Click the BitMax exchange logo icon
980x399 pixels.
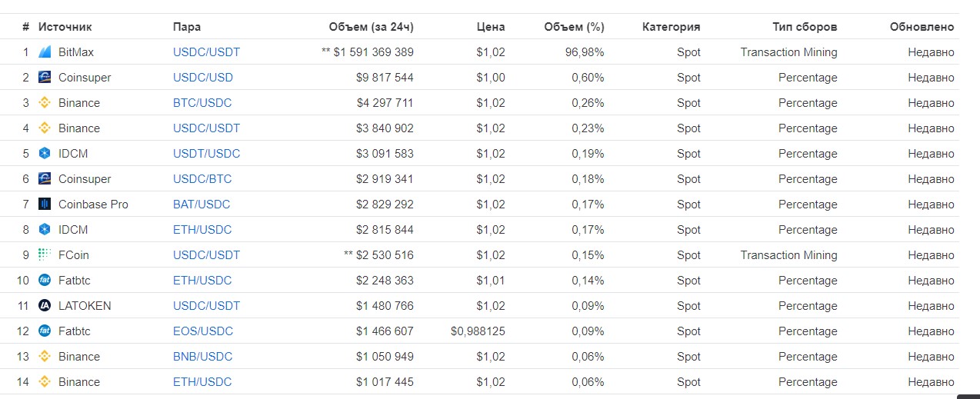coord(45,52)
